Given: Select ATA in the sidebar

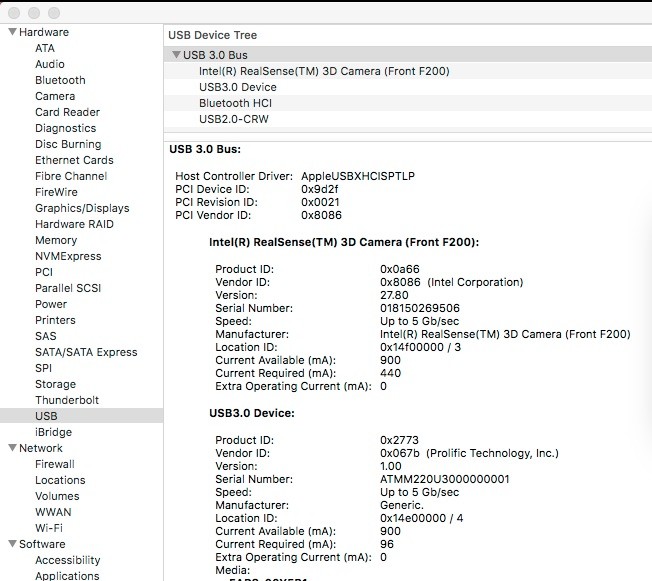Looking at the screenshot, I should click(45, 48).
